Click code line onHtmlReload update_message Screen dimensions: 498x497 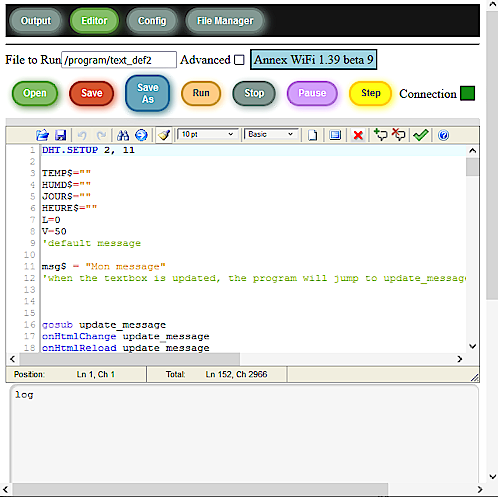tap(125, 348)
